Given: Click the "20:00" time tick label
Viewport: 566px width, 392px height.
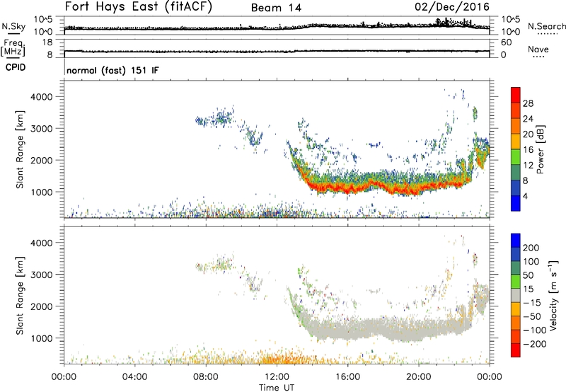Looking at the screenshot, I should (418, 377).
